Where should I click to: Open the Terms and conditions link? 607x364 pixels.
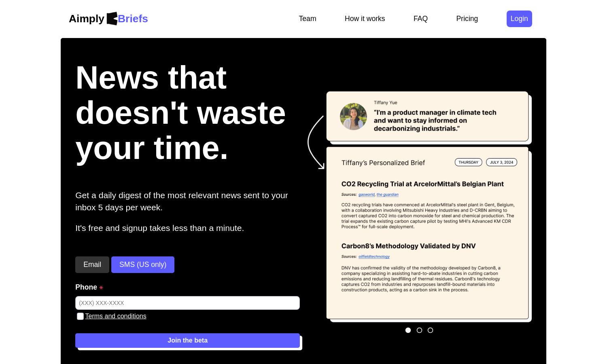click(x=116, y=316)
